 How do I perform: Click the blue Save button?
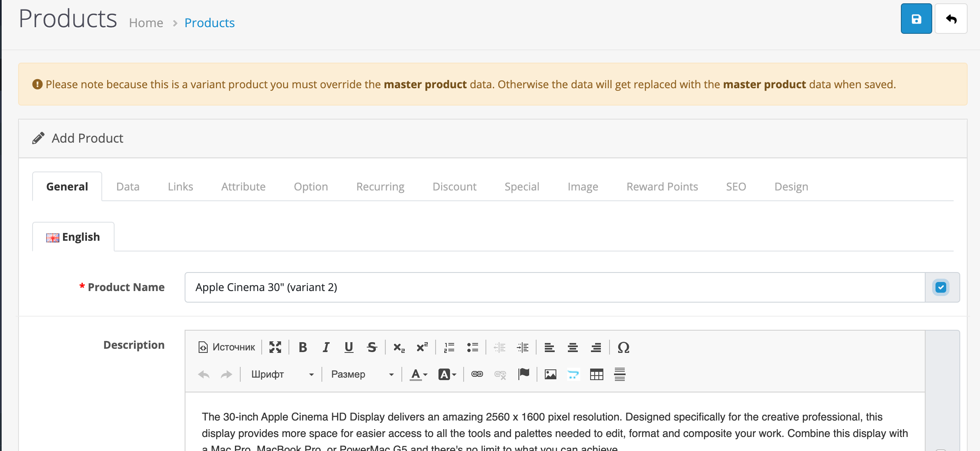tap(916, 19)
